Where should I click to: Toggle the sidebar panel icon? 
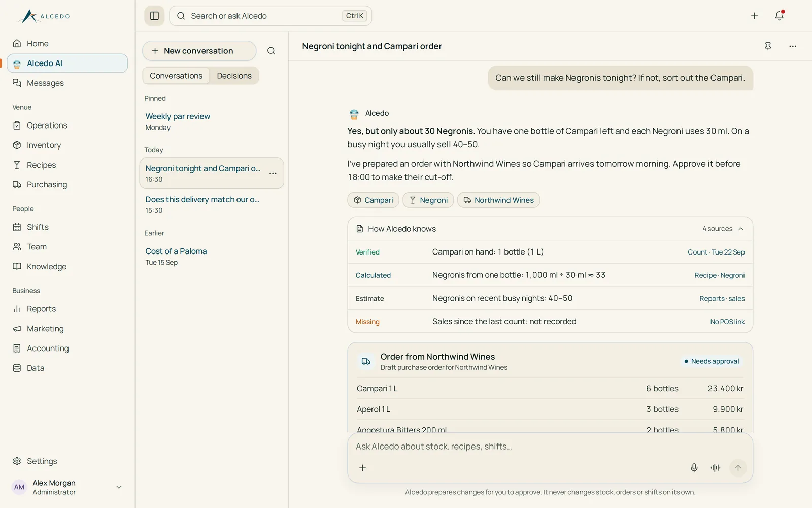pyautogui.click(x=155, y=16)
